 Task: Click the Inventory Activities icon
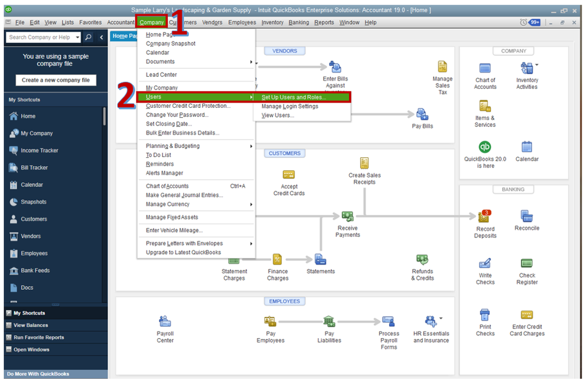tap(527, 68)
